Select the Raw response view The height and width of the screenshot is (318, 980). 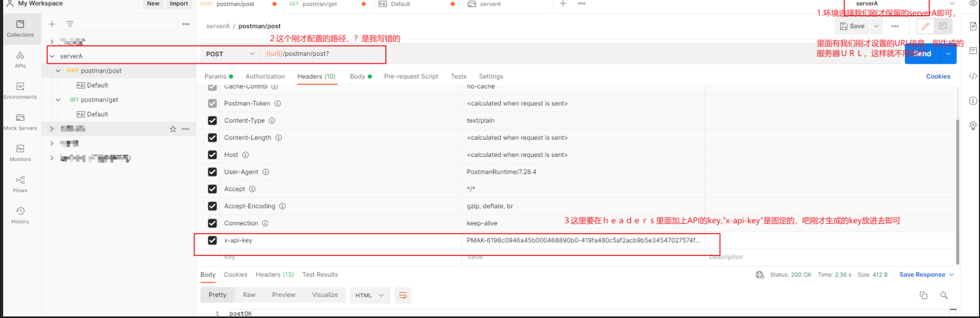coord(249,295)
